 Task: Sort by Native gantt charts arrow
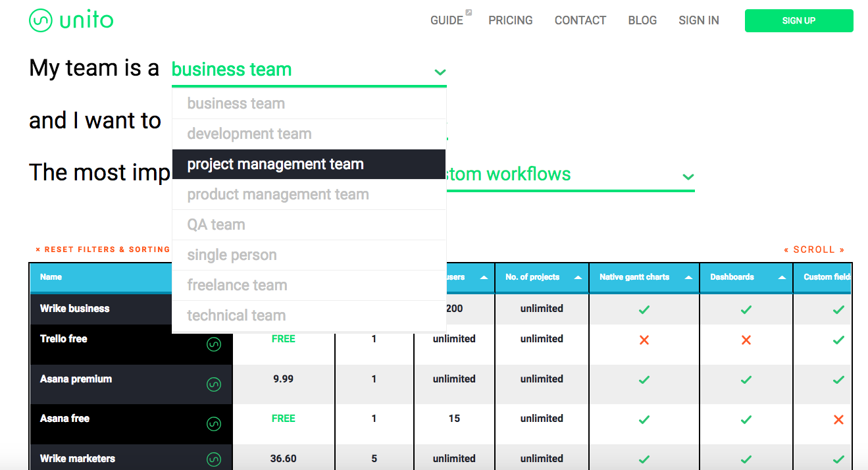(x=687, y=278)
